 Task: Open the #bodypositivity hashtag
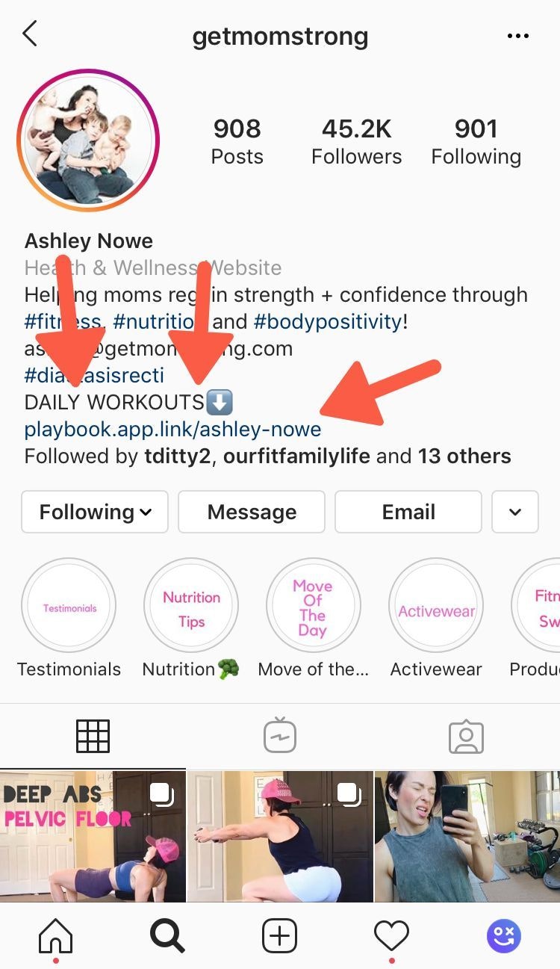pyautogui.click(x=329, y=322)
